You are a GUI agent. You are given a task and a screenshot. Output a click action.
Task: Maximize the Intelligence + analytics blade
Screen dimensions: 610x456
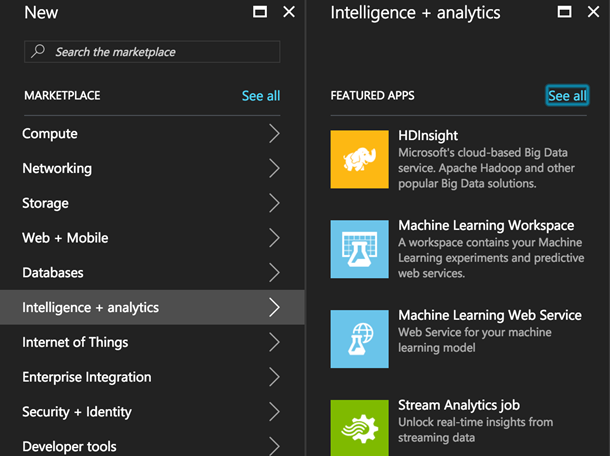pos(564,12)
